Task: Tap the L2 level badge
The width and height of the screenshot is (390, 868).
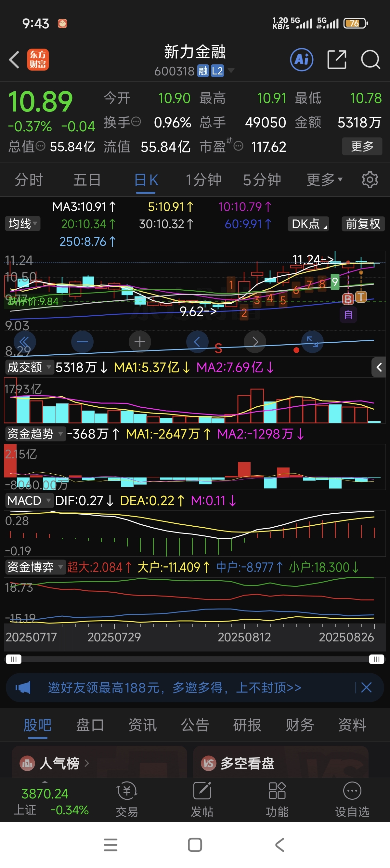Action: click(x=217, y=71)
